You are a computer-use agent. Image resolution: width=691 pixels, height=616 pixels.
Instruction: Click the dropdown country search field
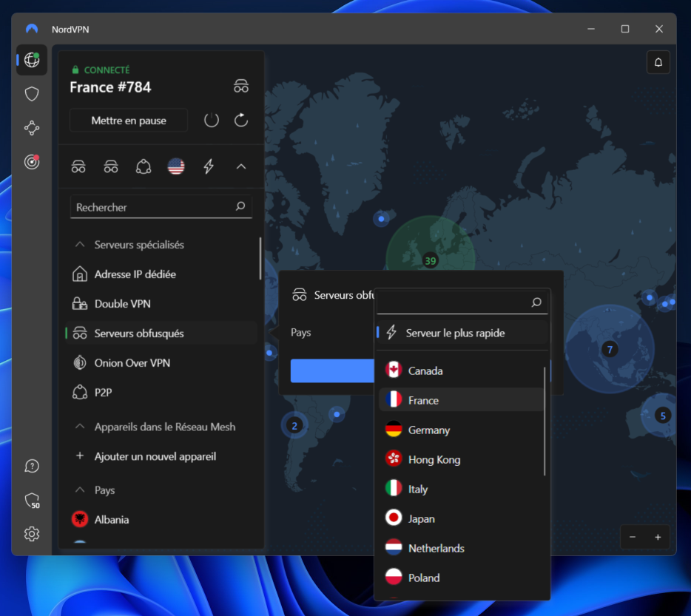(x=462, y=302)
